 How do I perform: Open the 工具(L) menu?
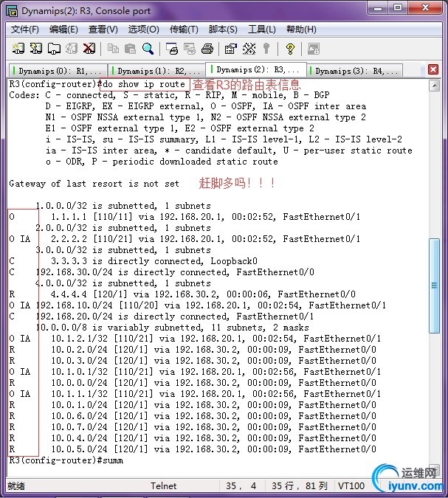[261, 30]
